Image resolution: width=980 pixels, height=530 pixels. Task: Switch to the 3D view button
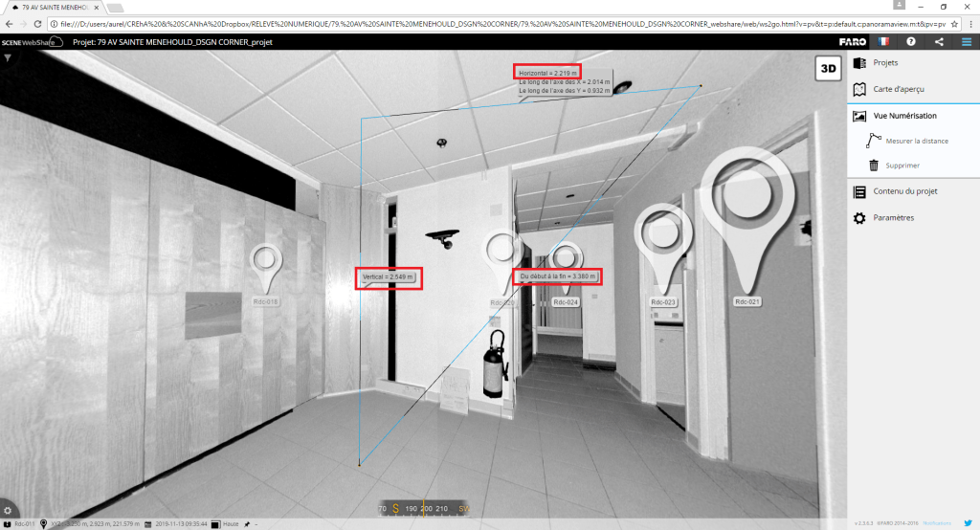[827, 69]
